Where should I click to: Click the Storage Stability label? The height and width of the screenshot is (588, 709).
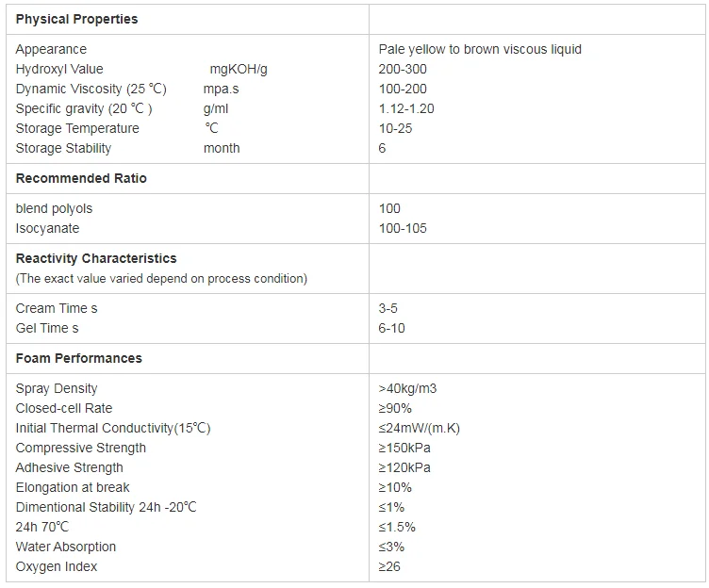(63, 148)
